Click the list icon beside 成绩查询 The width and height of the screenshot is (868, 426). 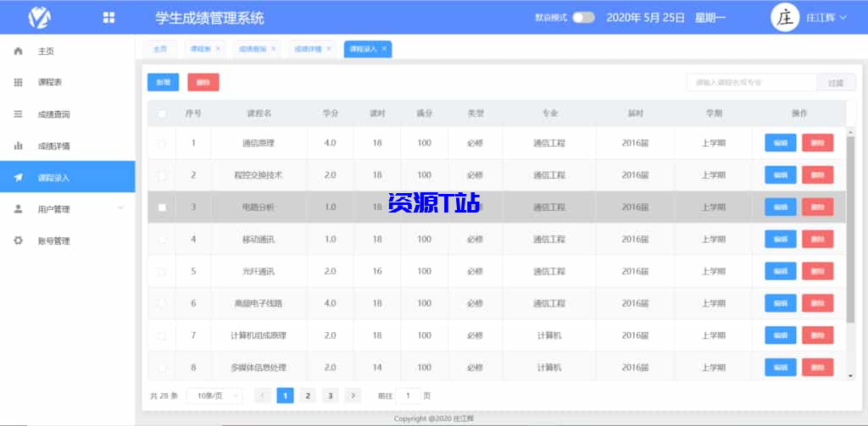pos(18,114)
